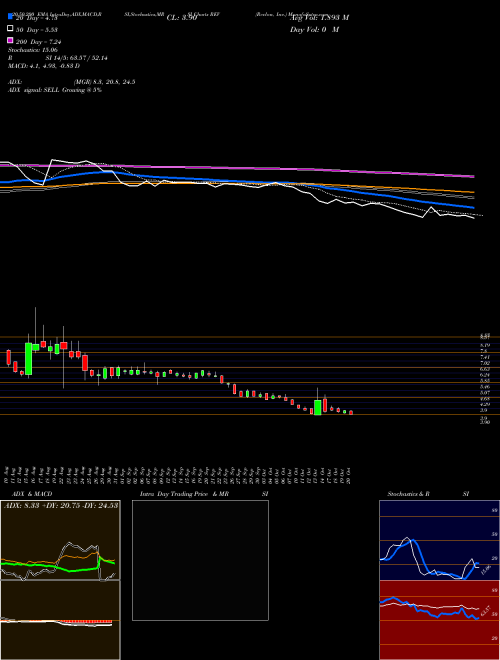Click the '200 Day = 7.24' legend text

tap(38, 42)
